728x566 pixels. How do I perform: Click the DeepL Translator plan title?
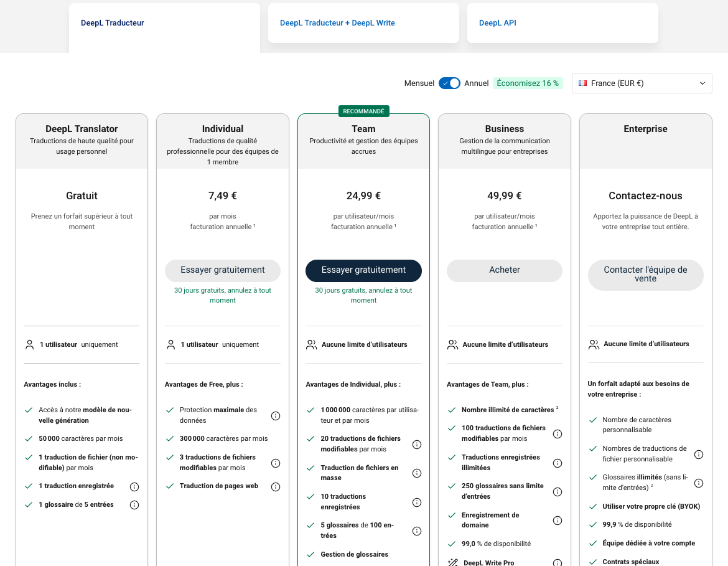[82, 129]
